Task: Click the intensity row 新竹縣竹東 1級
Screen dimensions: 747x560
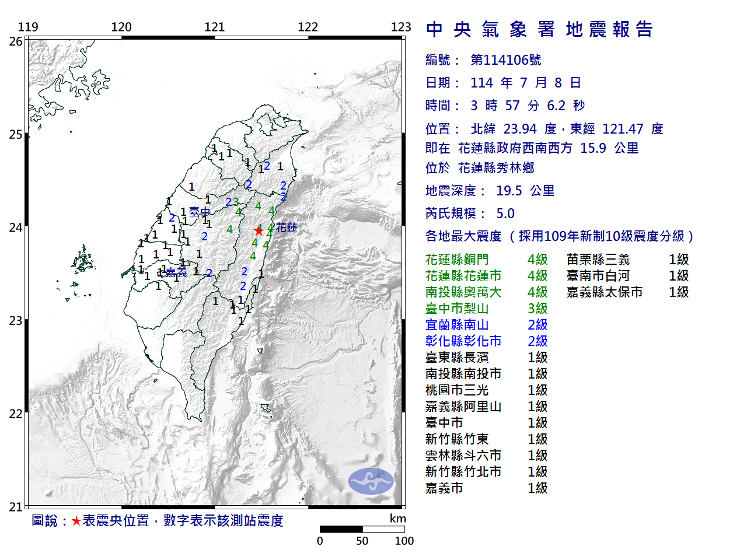Action: [487, 439]
